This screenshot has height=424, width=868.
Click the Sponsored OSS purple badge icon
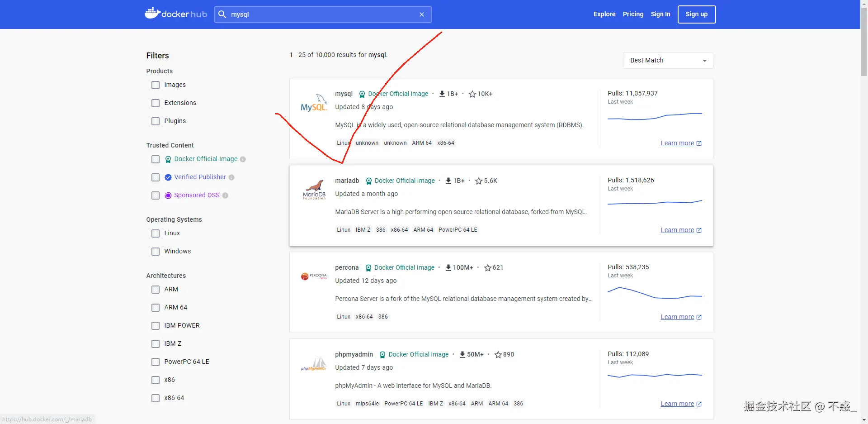(x=168, y=195)
